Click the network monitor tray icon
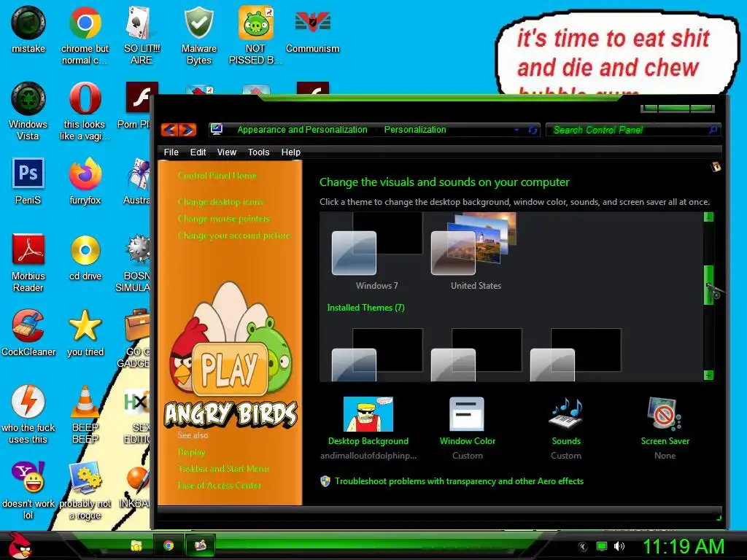 tap(602, 546)
